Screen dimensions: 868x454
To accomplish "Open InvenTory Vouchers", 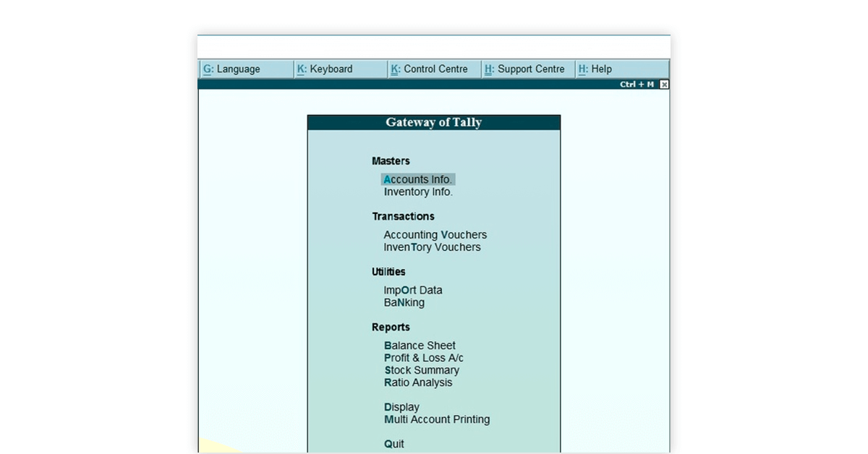I will [432, 247].
